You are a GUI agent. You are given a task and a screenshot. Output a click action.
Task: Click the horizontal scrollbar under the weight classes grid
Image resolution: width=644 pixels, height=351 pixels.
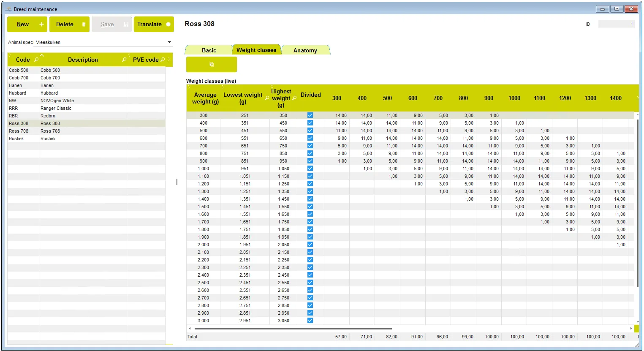click(x=291, y=329)
